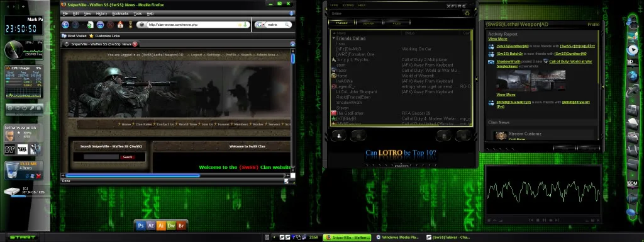This screenshot has height=242, width=644.
Task: Click Firefox horizontal scrollbar
Action: 133,175
